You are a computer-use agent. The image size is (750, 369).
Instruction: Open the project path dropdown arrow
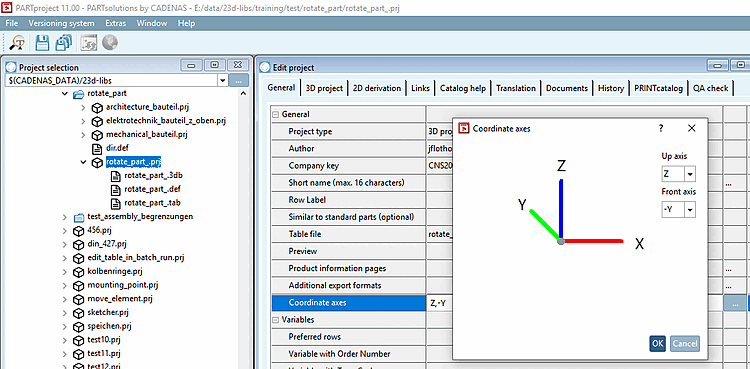pos(222,80)
